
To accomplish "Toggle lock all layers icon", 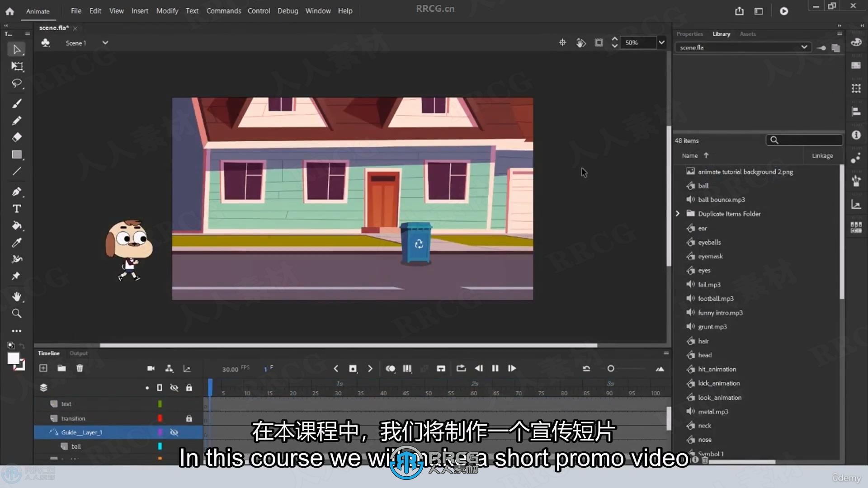I will pos(189,388).
